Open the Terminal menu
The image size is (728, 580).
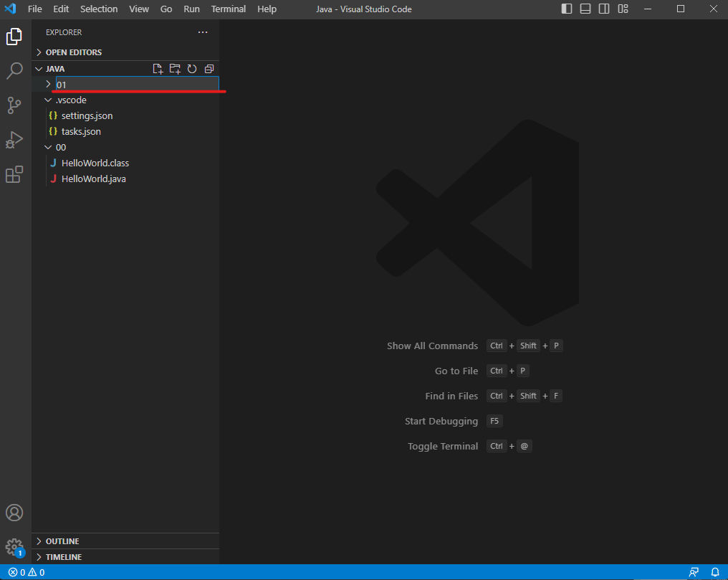[228, 9]
